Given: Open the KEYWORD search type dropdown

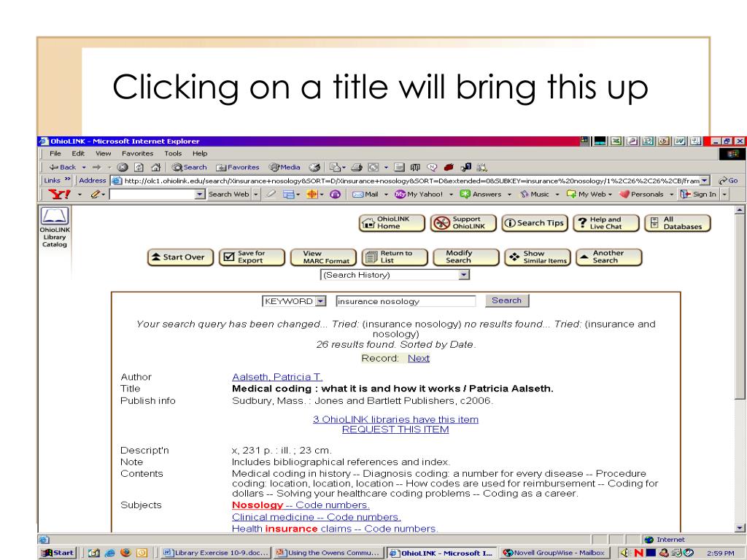Looking at the screenshot, I should (321, 301).
